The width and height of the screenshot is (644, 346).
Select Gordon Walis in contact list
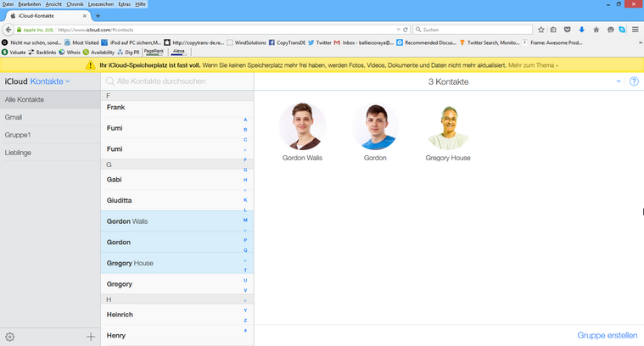(177, 221)
